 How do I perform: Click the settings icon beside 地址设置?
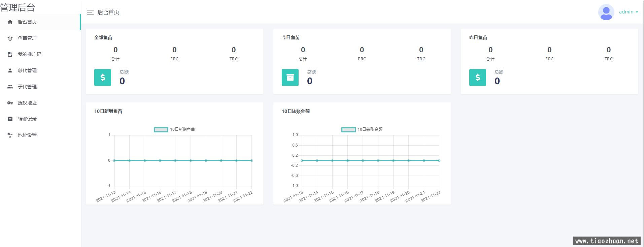[10, 135]
